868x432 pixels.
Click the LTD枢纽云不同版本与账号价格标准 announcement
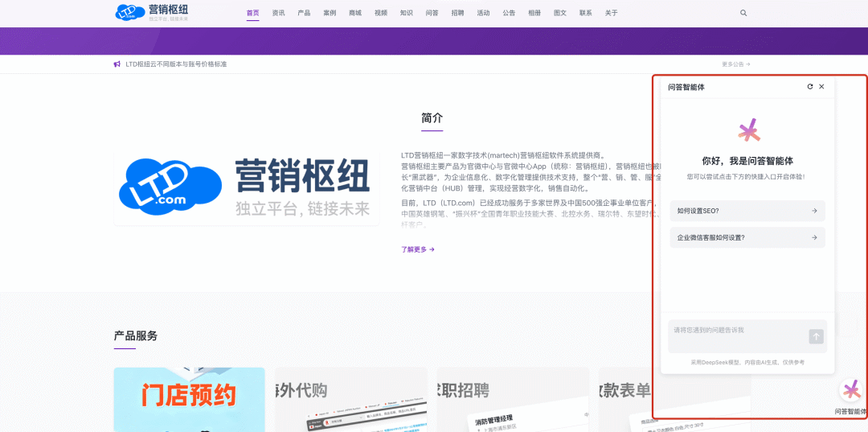pyautogui.click(x=176, y=64)
